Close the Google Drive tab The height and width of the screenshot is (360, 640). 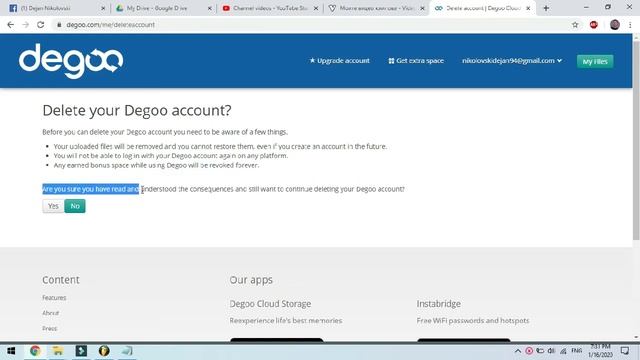209,8
